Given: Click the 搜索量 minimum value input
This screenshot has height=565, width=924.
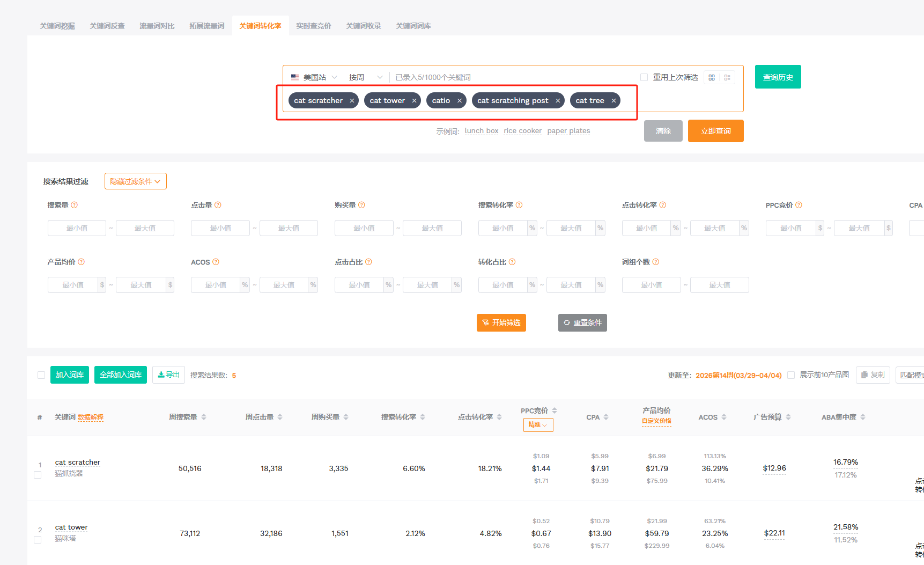Looking at the screenshot, I should (x=77, y=228).
